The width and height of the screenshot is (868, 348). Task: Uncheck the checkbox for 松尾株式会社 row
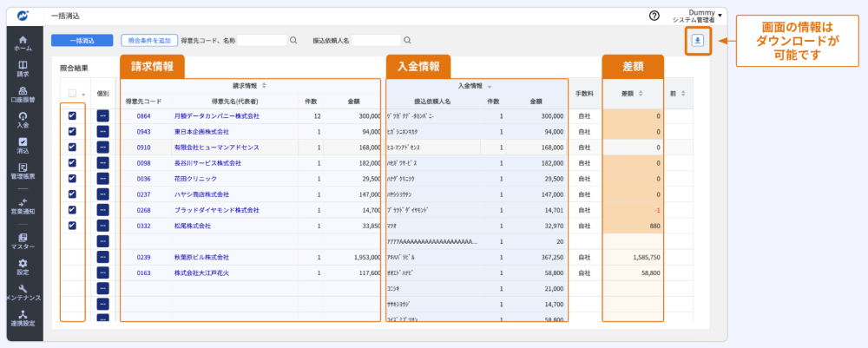coord(72,226)
